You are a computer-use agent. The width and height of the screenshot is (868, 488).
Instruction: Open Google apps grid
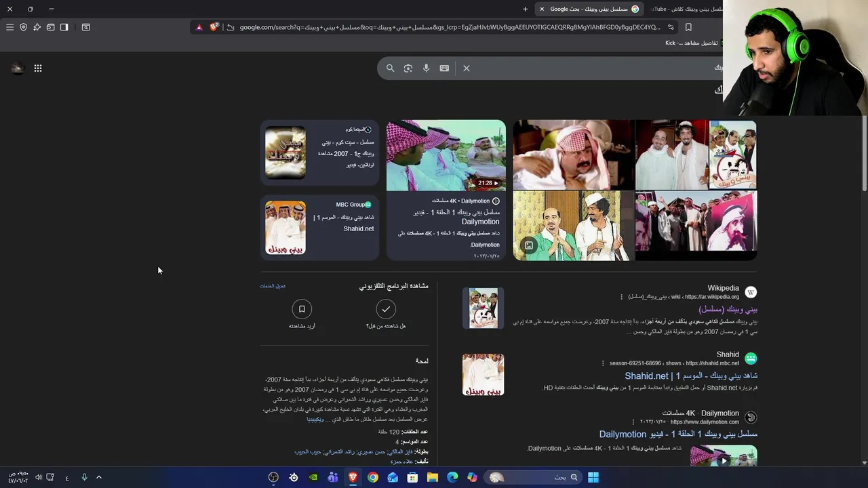(38, 68)
